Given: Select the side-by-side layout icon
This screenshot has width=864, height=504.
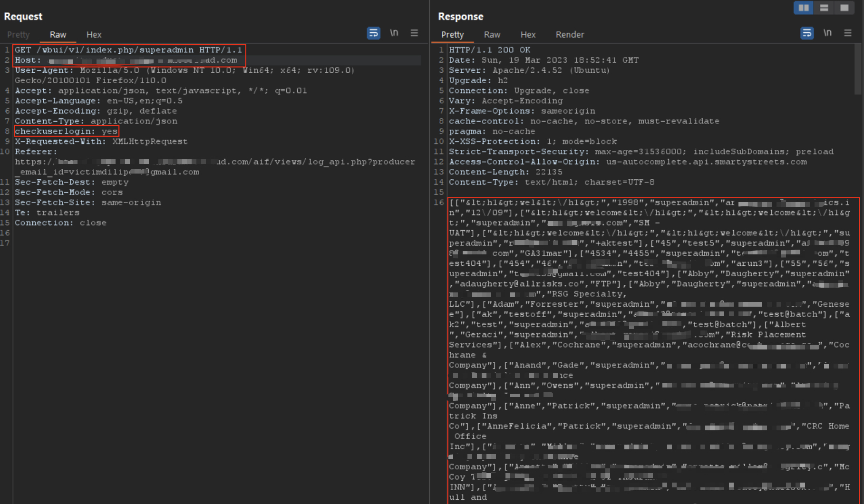Looking at the screenshot, I should tap(803, 8).
